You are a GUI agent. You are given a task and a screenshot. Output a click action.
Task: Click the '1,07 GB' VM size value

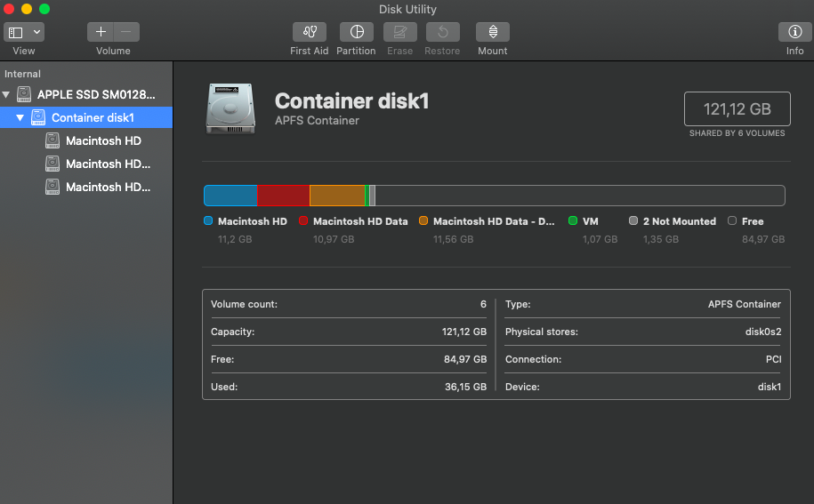tap(600, 239)
